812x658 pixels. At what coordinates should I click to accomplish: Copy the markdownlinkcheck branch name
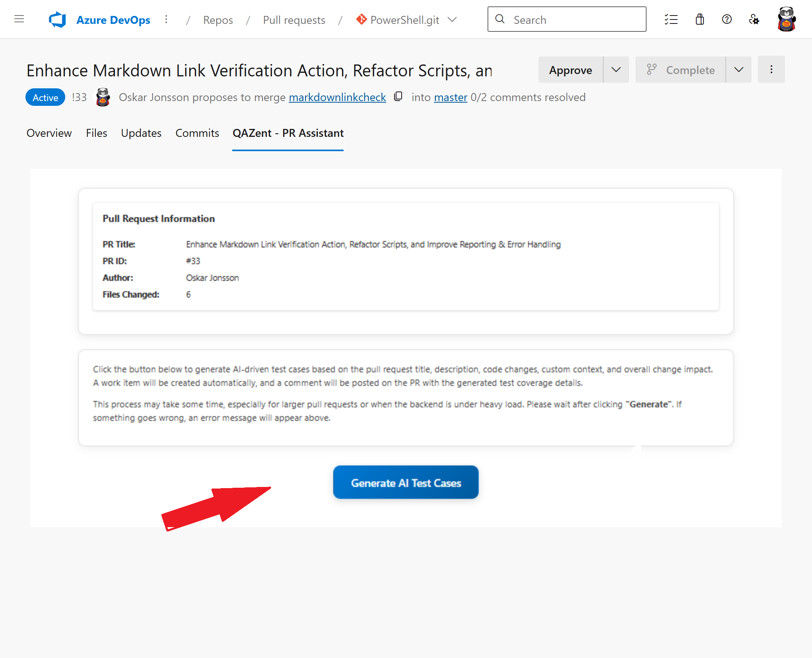(x=398, y=97)
